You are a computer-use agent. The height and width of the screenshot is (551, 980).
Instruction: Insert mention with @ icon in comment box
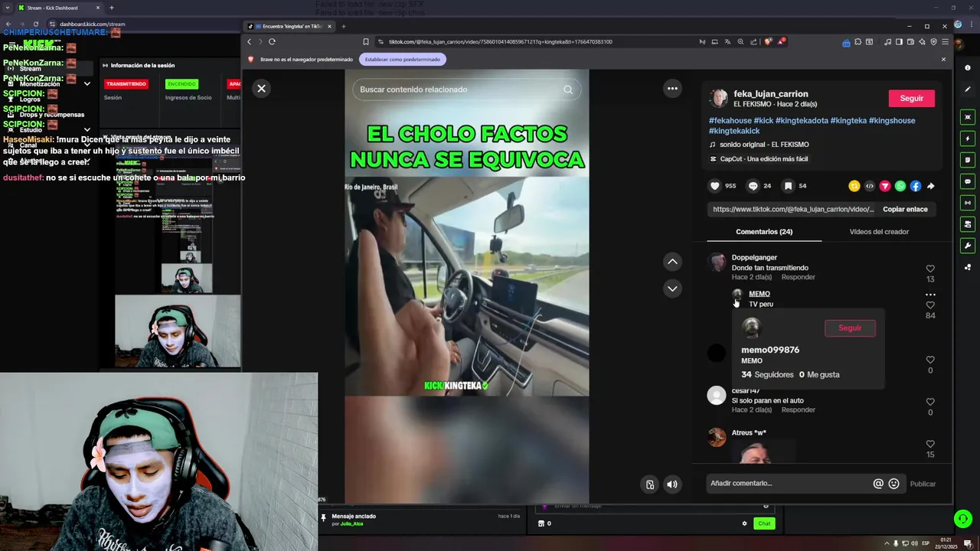point(878,484)
